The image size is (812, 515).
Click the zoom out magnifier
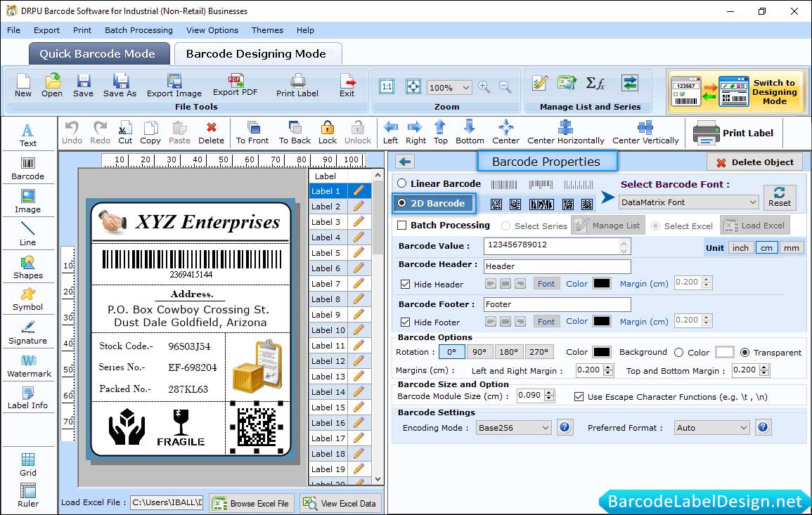pos(505,87)
